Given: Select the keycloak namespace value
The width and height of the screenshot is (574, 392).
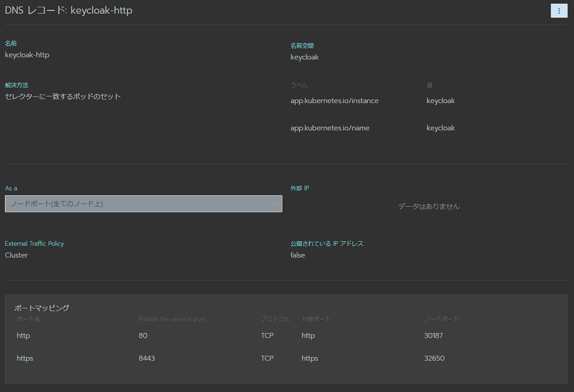Looking at the screenshot, I should pyautogui.click(x=304, y=57).
